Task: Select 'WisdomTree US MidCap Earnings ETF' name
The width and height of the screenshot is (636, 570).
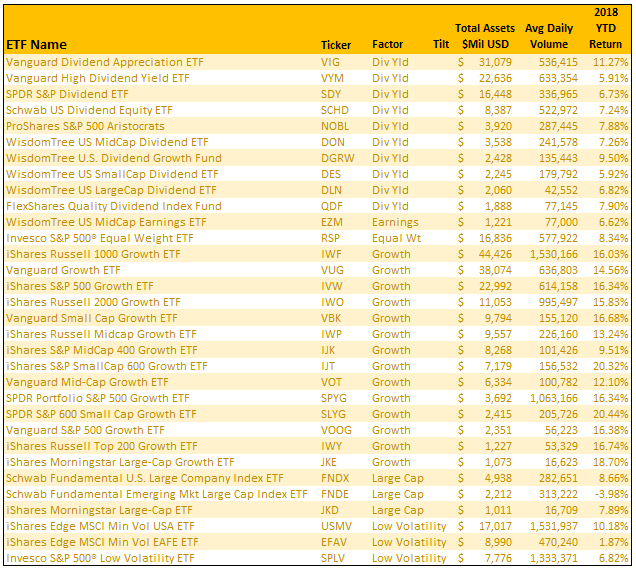Action: pos(106,222)
